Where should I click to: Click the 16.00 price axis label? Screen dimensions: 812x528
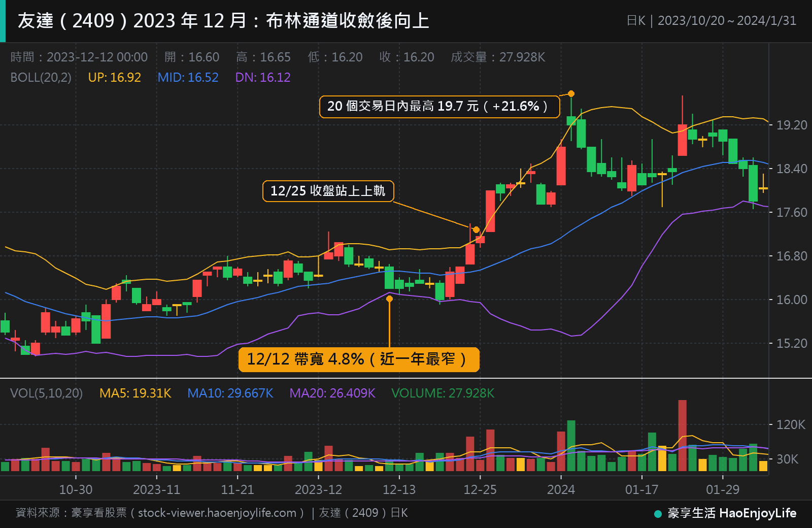pyautogui.click(x=792, y=300)
